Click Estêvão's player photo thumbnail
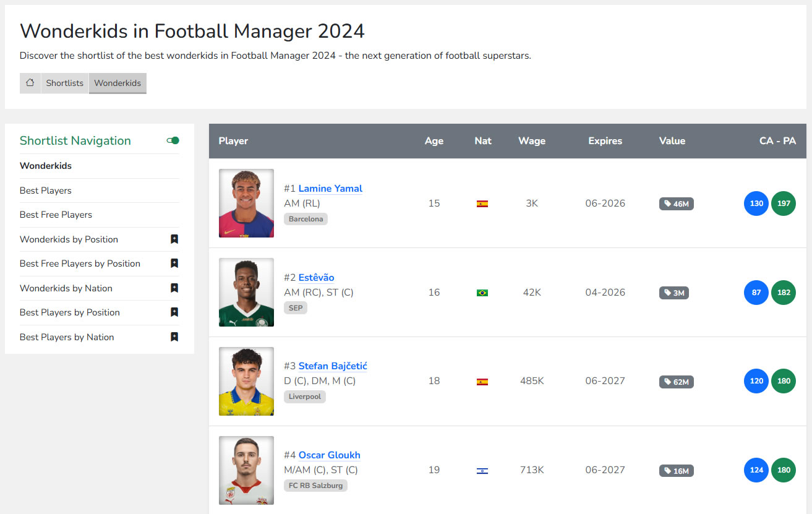 point(246,292)
